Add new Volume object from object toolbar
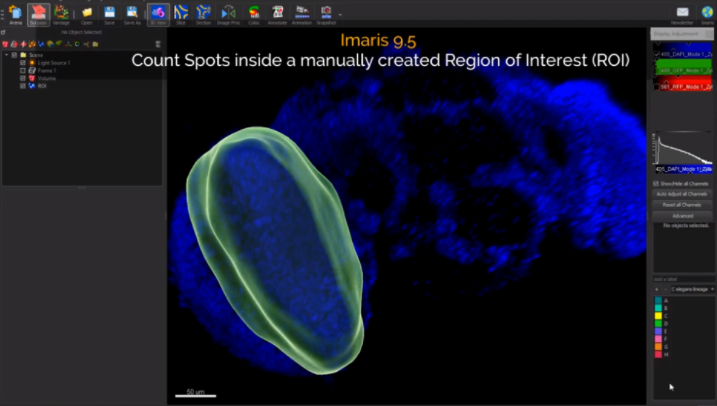This screenshot has height=406, width=717. coord(5,44)
